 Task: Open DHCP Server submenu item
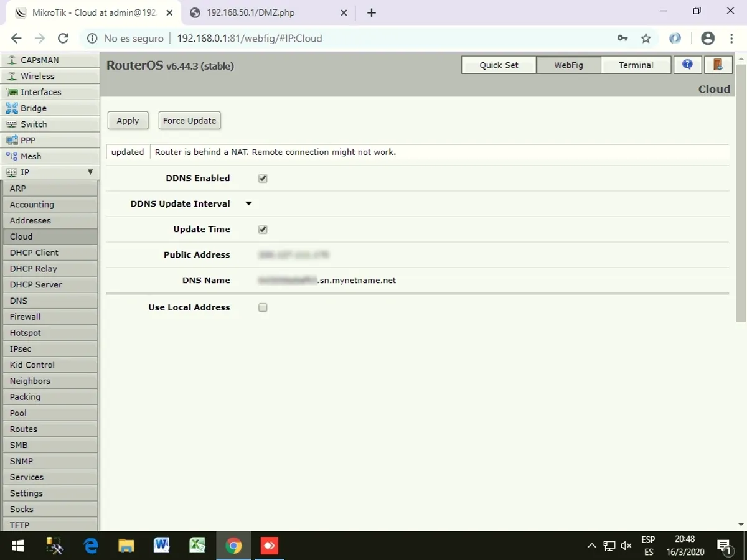click(50, 285)
